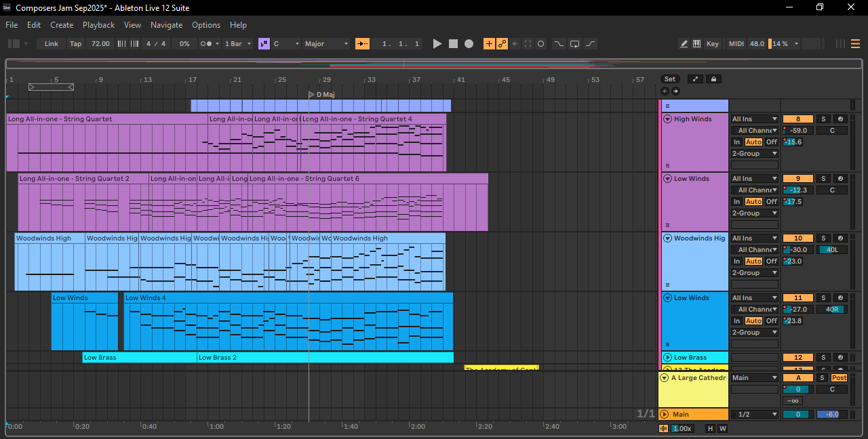868x439 pixels.
Task: Open the 1 Bar quantization dropdown
Action: (238, 43)
